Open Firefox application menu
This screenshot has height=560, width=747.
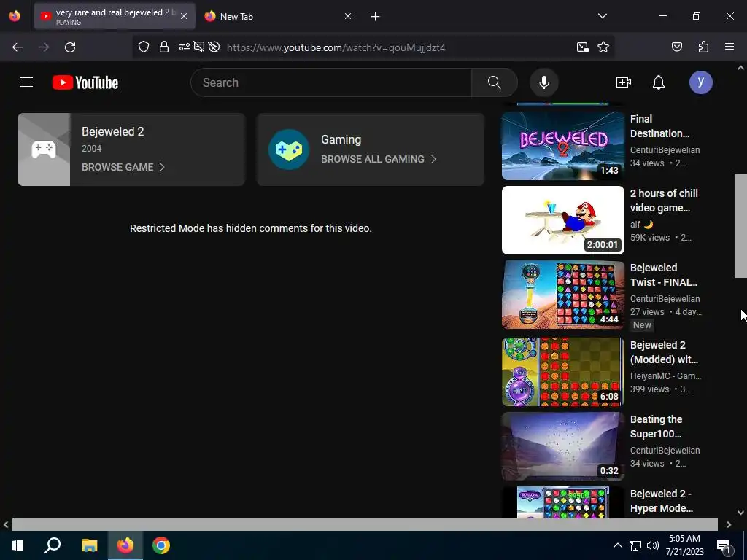[729, 47]
